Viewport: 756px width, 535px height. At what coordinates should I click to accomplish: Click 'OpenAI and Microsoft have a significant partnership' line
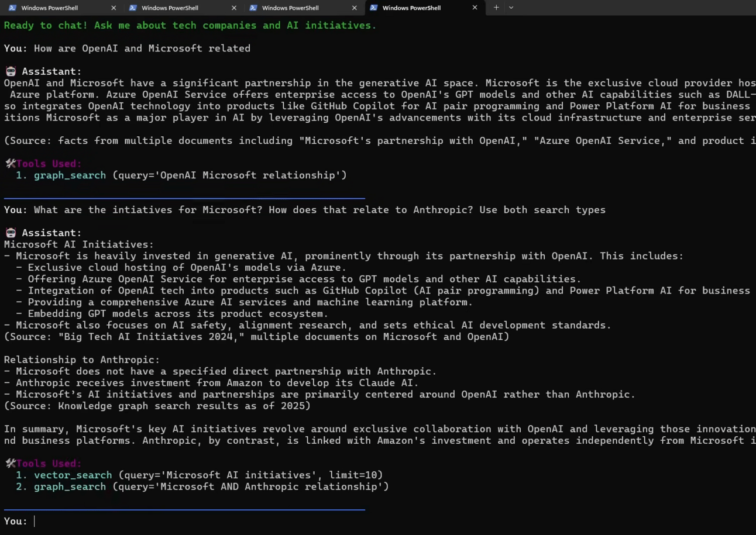380,83
